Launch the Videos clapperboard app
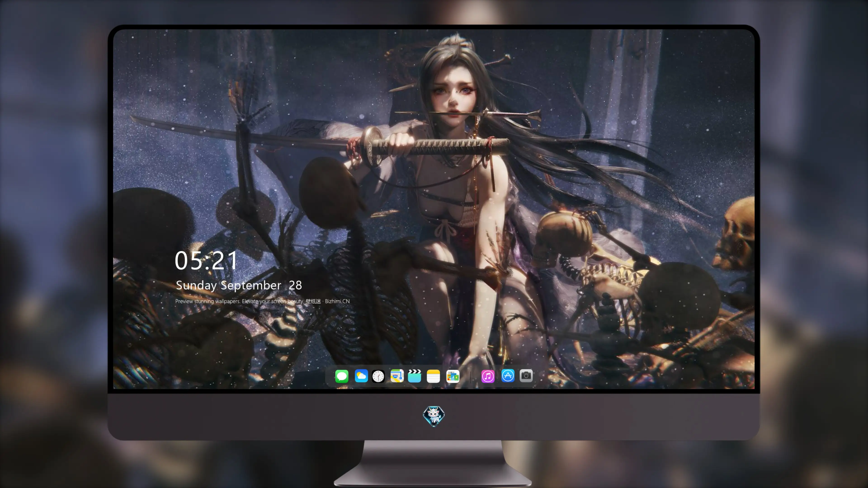 pos(415,376)
